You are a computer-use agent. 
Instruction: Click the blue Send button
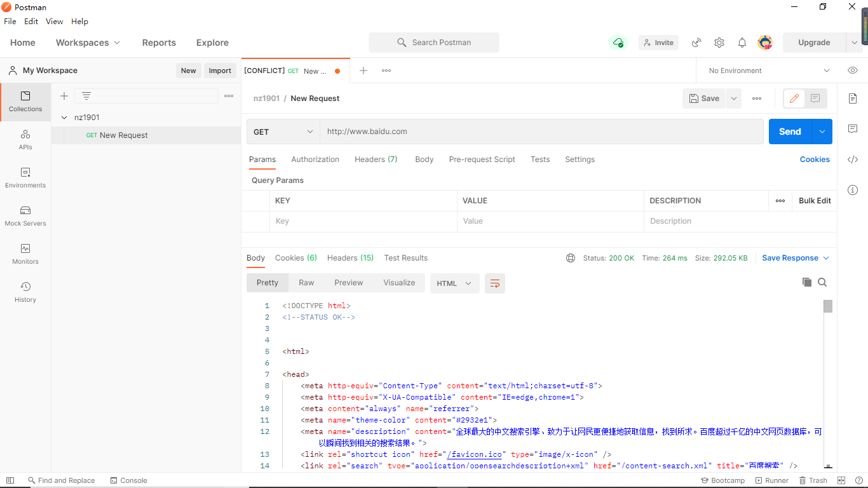790,132
